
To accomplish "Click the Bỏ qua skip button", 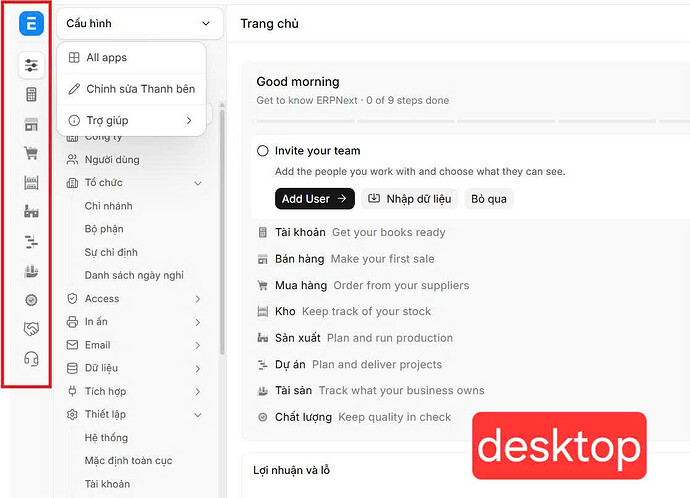I will (x=489, y=199).
